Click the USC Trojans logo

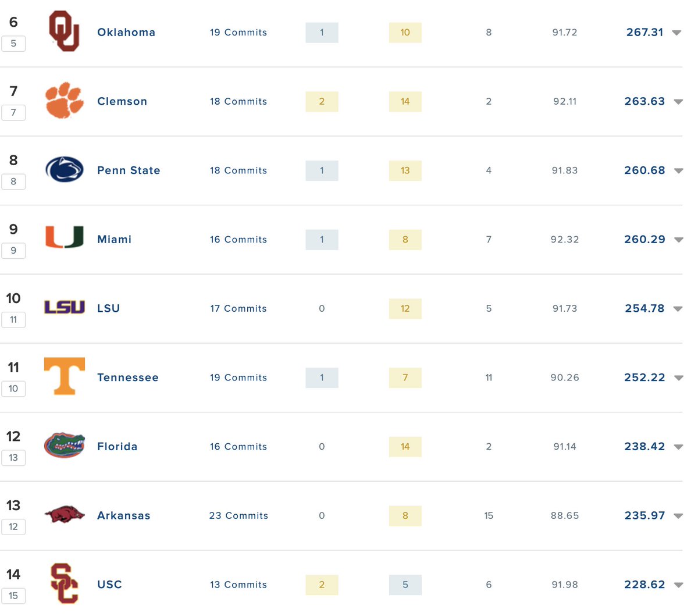point(64,583)
